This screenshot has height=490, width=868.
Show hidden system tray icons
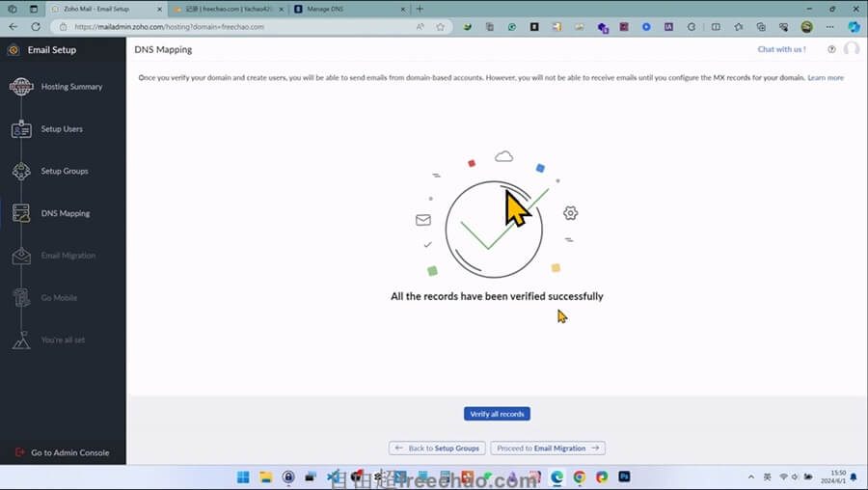(751, 476)
